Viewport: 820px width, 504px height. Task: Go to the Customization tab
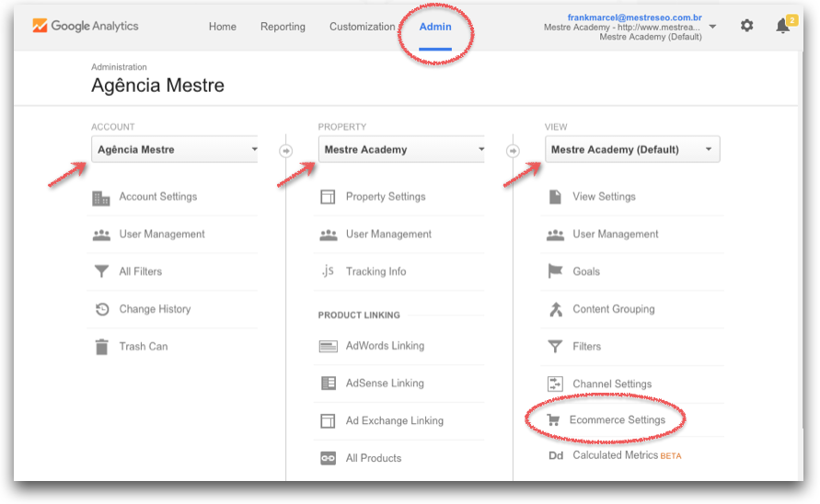tap(362, 27)
